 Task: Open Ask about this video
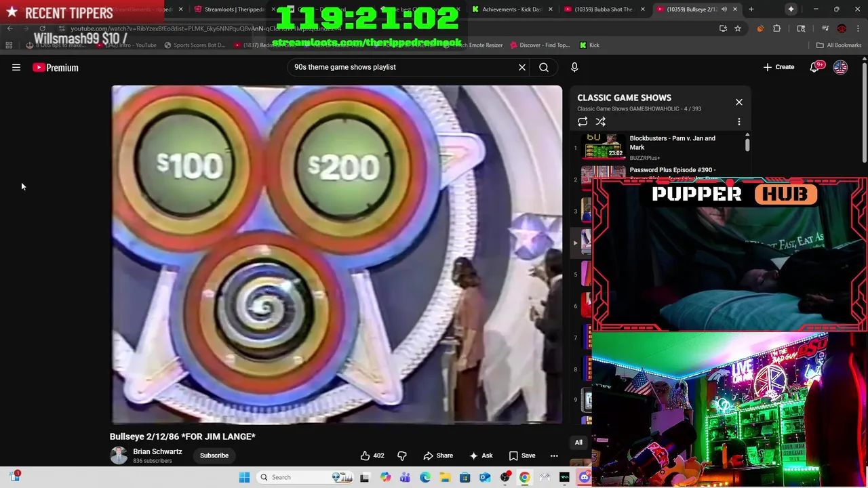(481, 455)
